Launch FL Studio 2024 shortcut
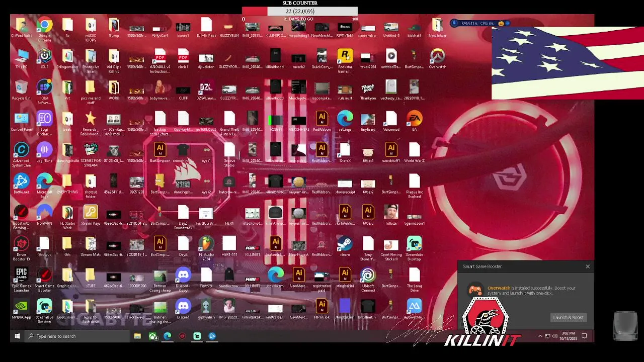This screenshot has width=644, height=362. [206, 248]
